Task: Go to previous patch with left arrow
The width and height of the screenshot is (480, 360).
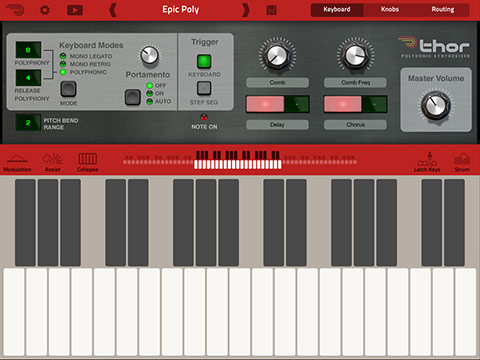Action: click(113, 10)
